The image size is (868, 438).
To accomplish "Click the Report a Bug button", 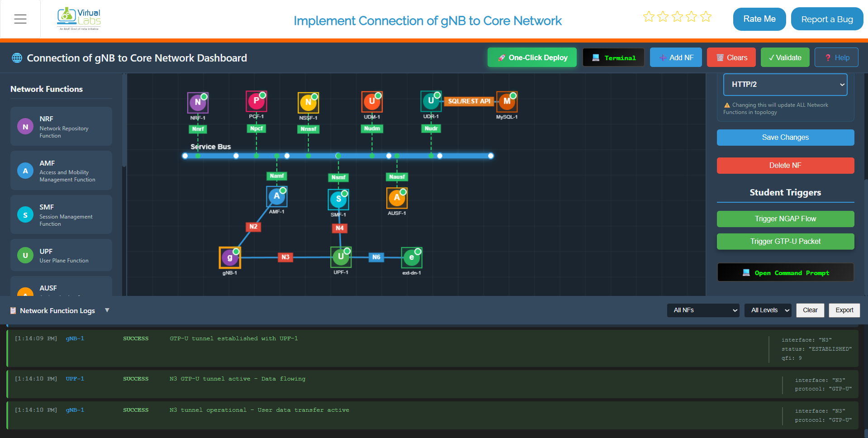I will [827, 19].
